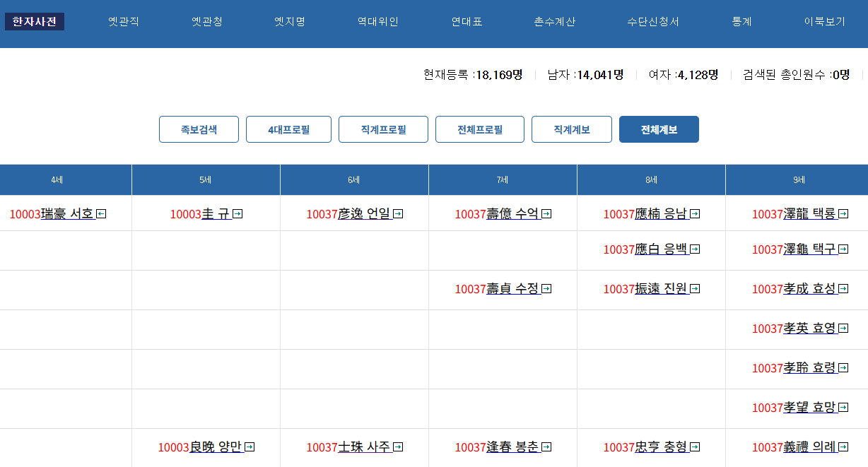Click the arrow icon next to 壽億 수억

[546, 214]
